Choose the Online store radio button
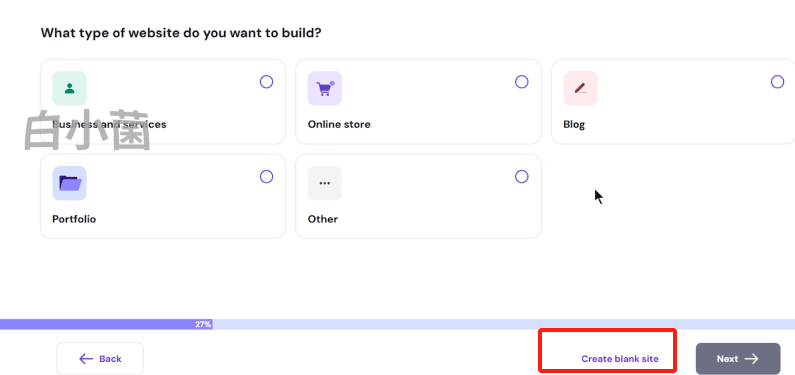This screenshot has width=795, height=375. pyautogui.click(x=522, y=82)
